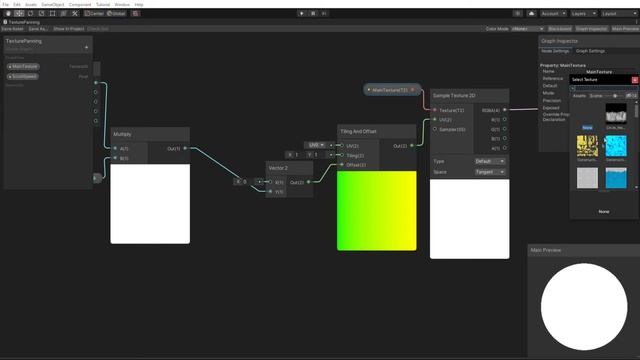640x360 pixels.
Task: Open the Edit menu
Action: pyautogui.click(x=17, y=4)
